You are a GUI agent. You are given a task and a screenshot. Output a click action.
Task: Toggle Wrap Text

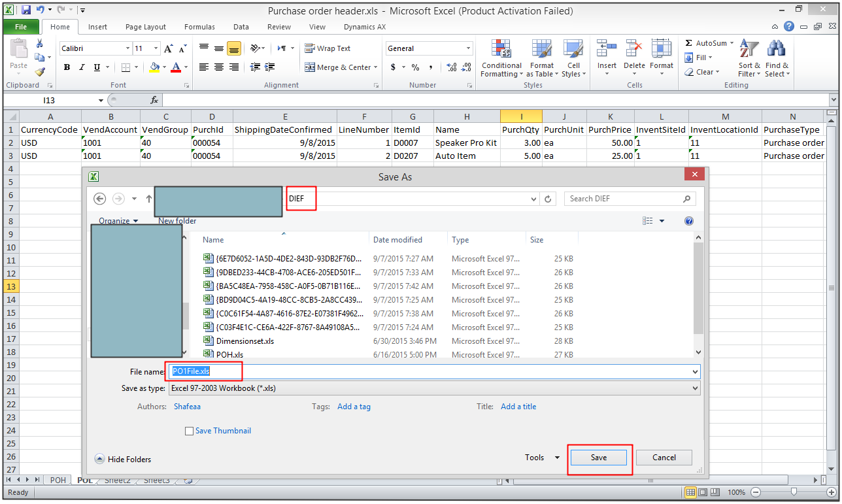(x=328, y=48)
